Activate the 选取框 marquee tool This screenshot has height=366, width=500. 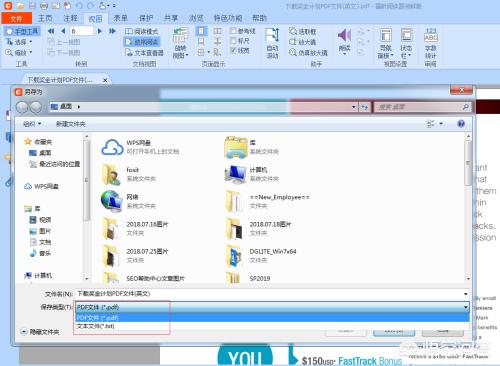[303, 32]
